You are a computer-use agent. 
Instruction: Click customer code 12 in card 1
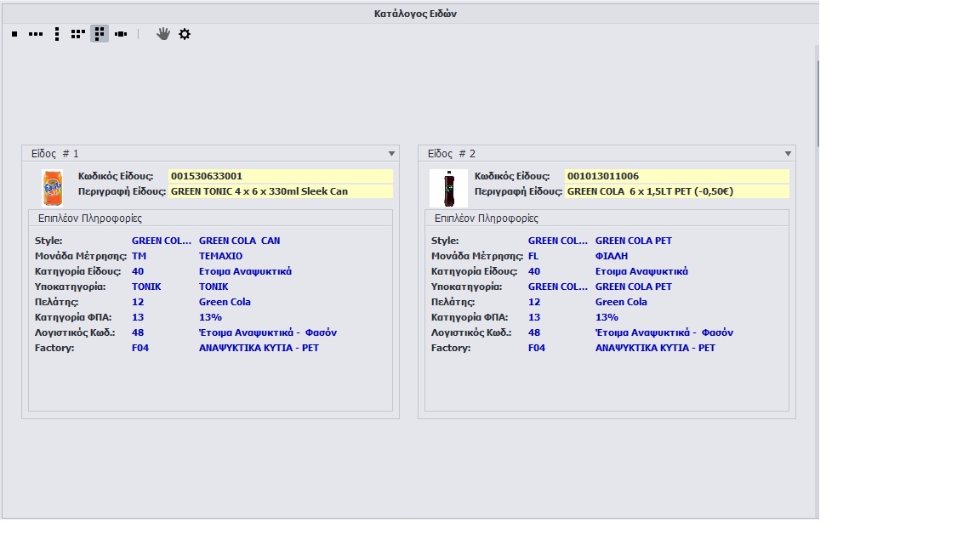[138, 302]
